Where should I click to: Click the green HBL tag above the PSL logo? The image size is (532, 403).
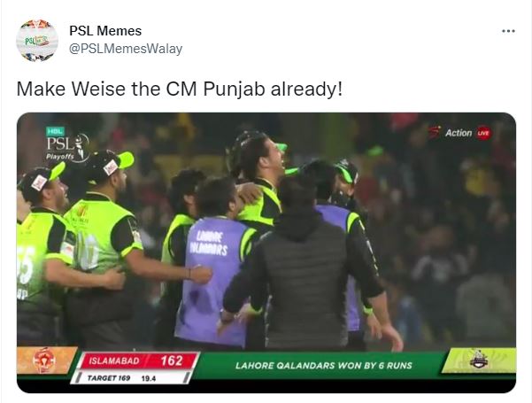(x=55, y=131)
